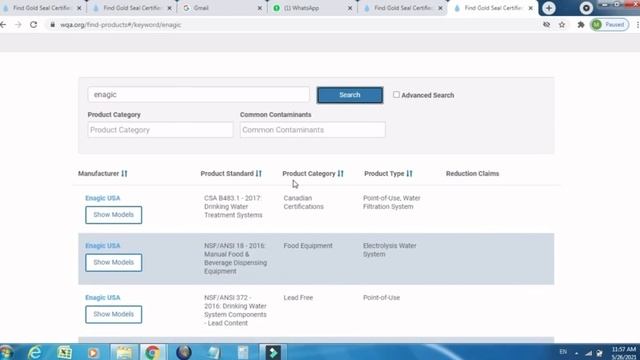Image resolution: width=640 pixels, height=360 pixels.
Task: Click the Food Equipment category cell
Action: tap(308, 246)
